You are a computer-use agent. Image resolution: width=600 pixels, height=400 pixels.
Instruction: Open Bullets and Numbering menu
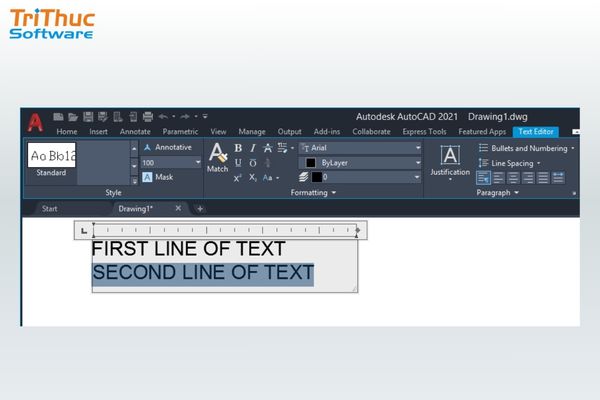(x=526, y=148)
